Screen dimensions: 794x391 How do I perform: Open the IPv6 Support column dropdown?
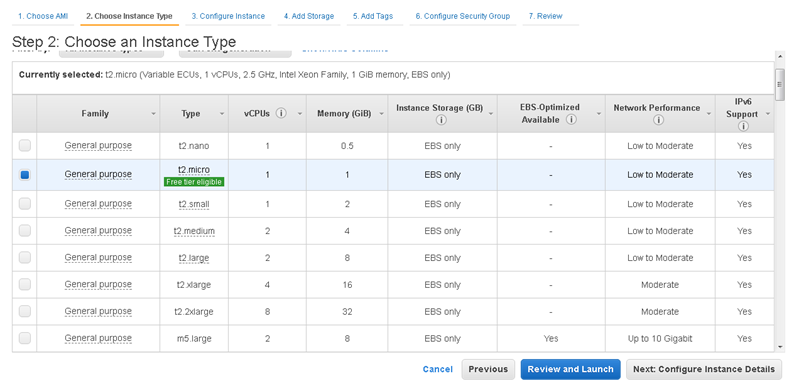[x=768, y=114]
